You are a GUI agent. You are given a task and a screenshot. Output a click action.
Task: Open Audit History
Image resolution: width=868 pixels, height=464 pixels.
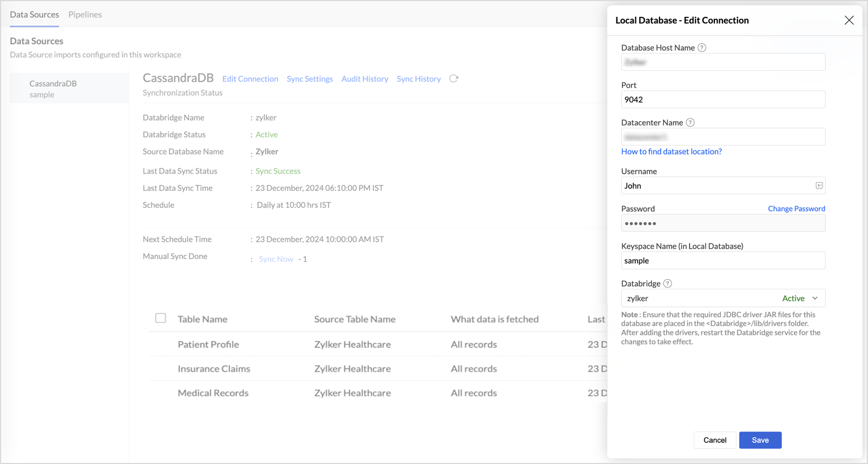[x=365, y=79]
